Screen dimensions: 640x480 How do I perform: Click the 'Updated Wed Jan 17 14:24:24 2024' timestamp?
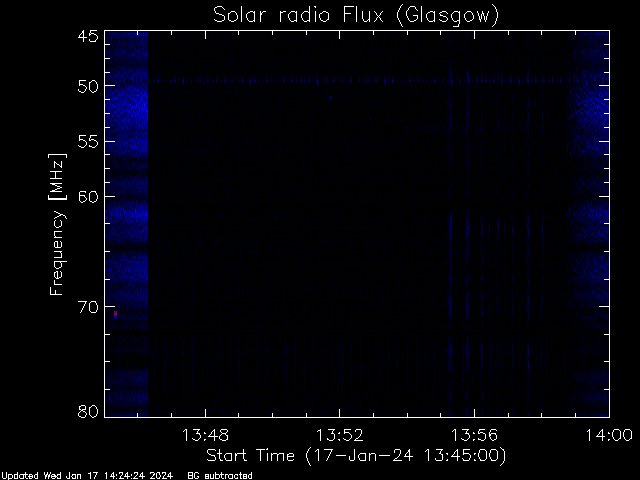(87, 476)
